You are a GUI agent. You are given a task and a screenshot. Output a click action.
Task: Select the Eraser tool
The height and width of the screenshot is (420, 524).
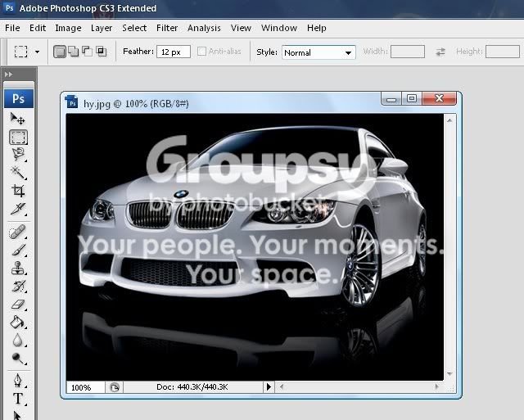[18, 305]
